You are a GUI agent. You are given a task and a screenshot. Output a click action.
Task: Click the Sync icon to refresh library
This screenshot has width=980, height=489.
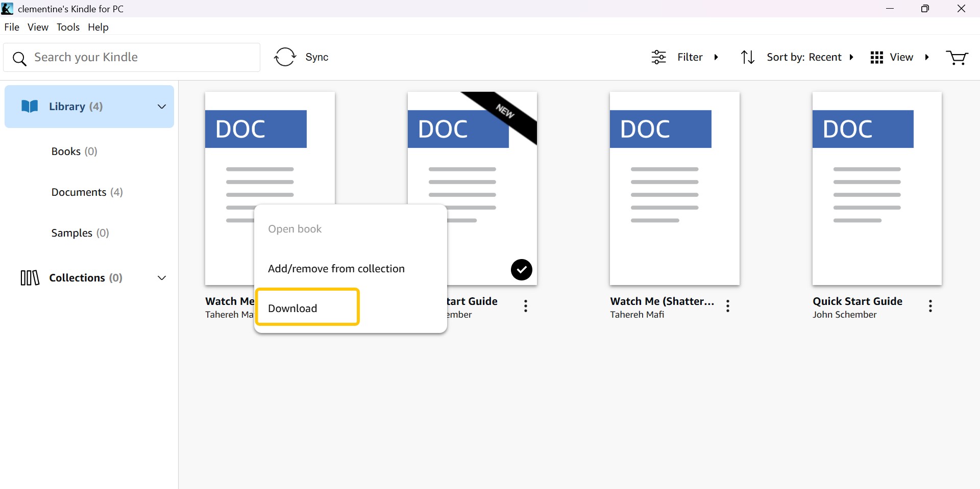[286, 57]
